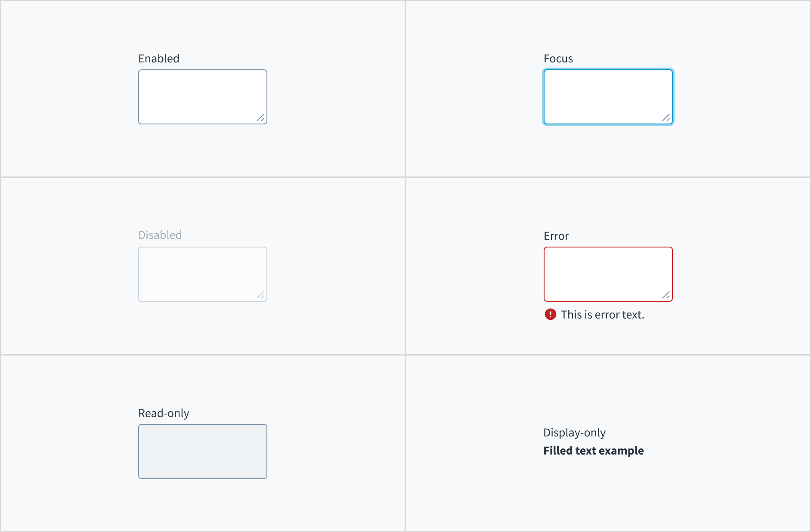Click the "Read-only" field label
811x532 pixels.
point(164,413)
